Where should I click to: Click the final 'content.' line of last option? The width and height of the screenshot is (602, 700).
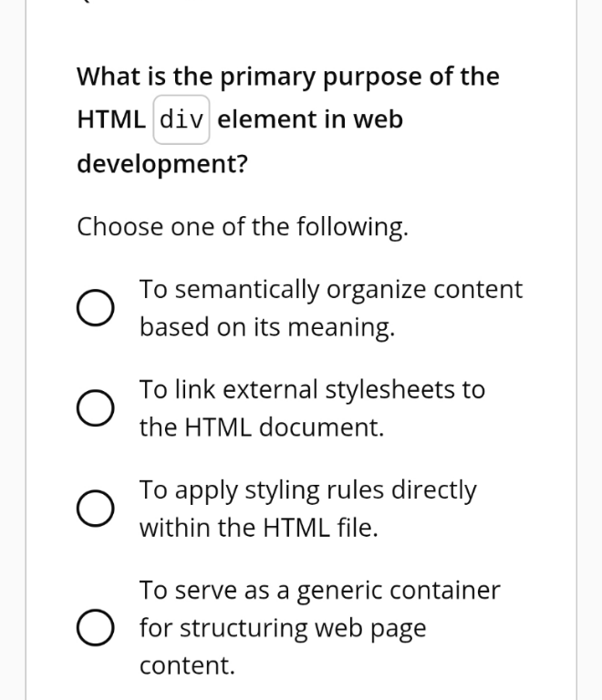tap(187, 665)
